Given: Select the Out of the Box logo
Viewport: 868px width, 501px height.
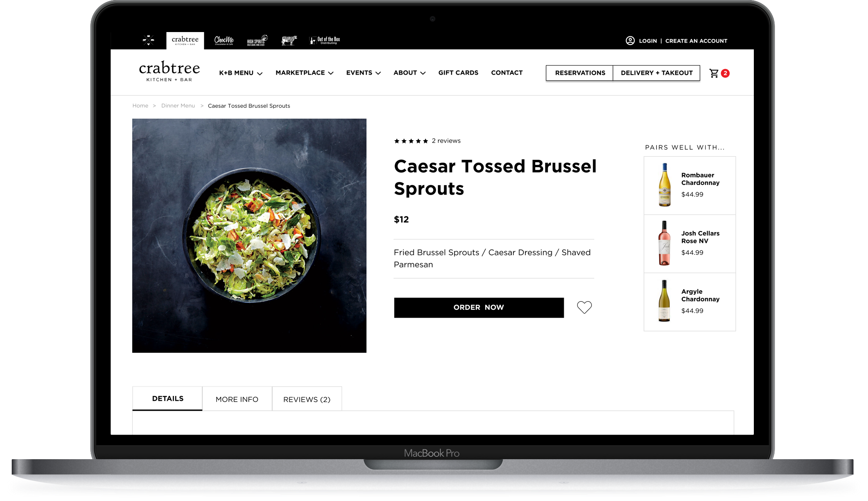Looking at the screenshot, I should pyautogui.click(x=325, y=40).
